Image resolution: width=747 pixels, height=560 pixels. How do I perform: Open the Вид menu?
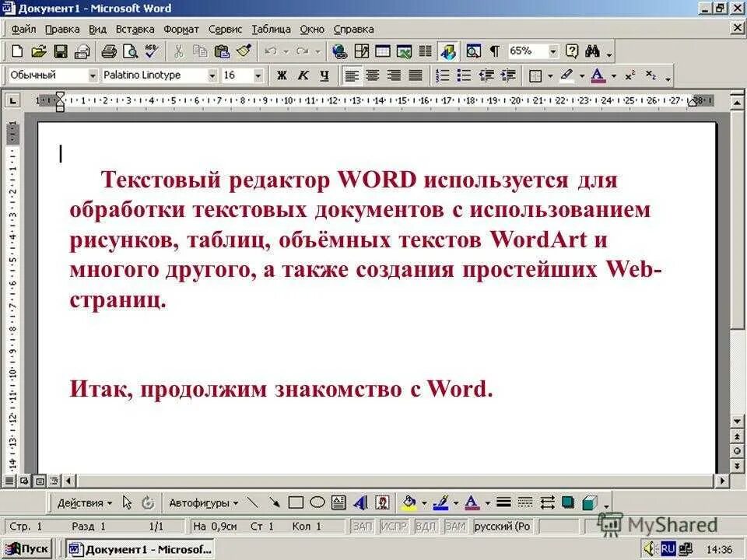(98, 29)
